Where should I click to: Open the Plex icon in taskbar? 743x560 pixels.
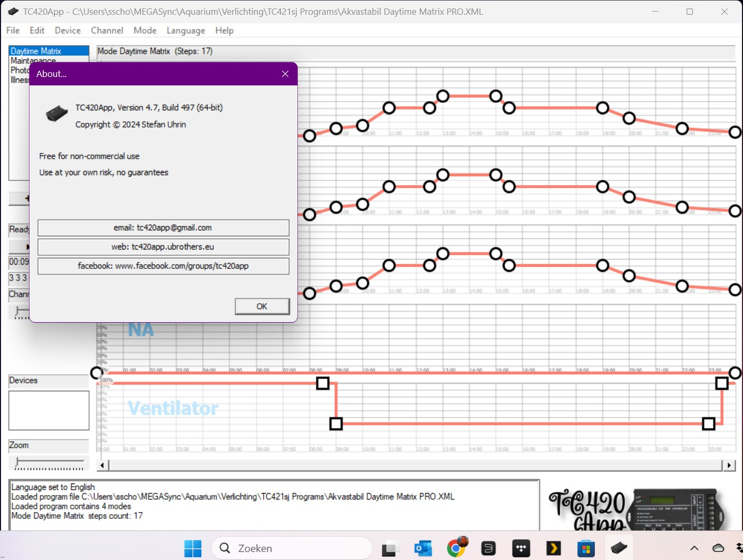pos(553,548)
